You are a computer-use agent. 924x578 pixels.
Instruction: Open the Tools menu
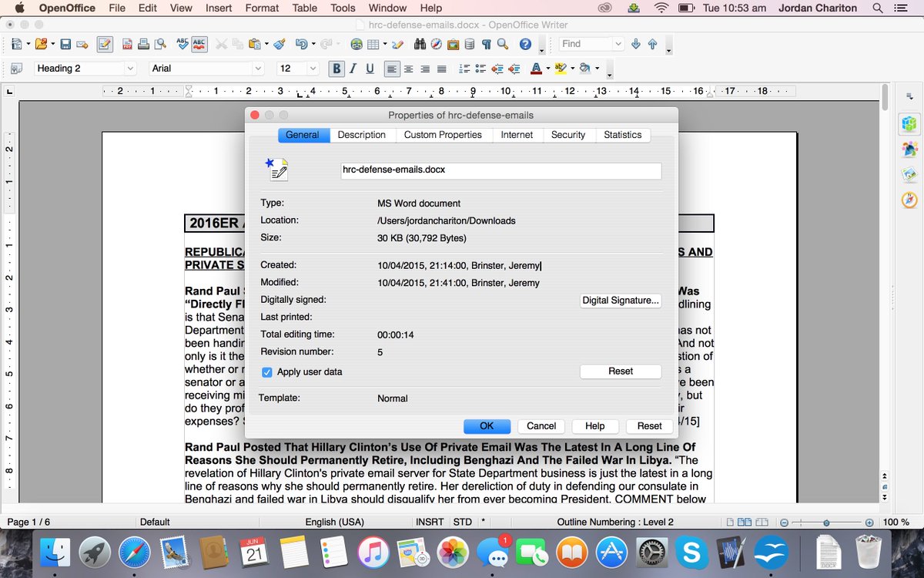click(343, 8)
